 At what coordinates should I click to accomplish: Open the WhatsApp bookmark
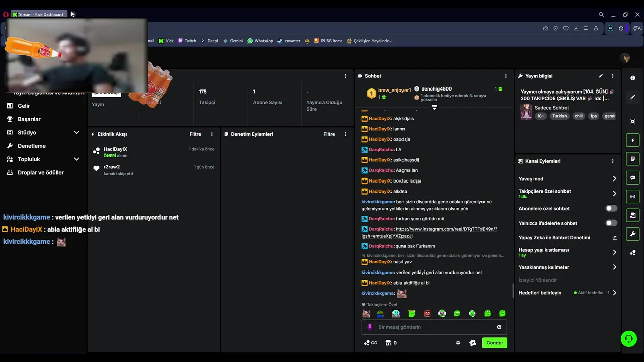260,41
